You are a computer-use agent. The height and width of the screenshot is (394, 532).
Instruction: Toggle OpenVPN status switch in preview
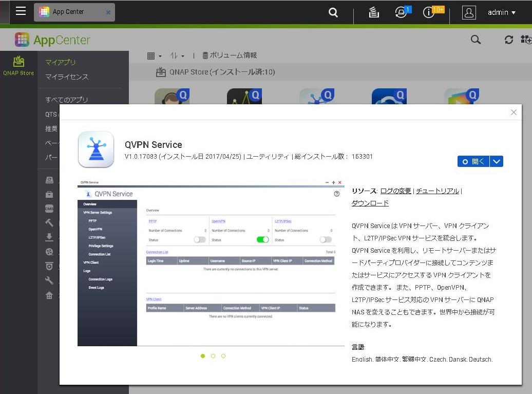click(263, 239)
